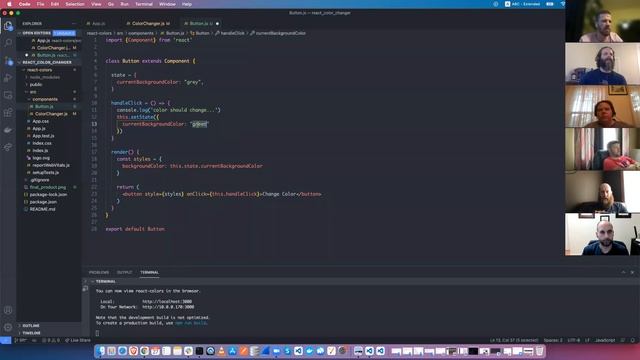Open Manage gear icon in activity bar
This screenshot has width=640, height=360.
[x=8, y=327]
